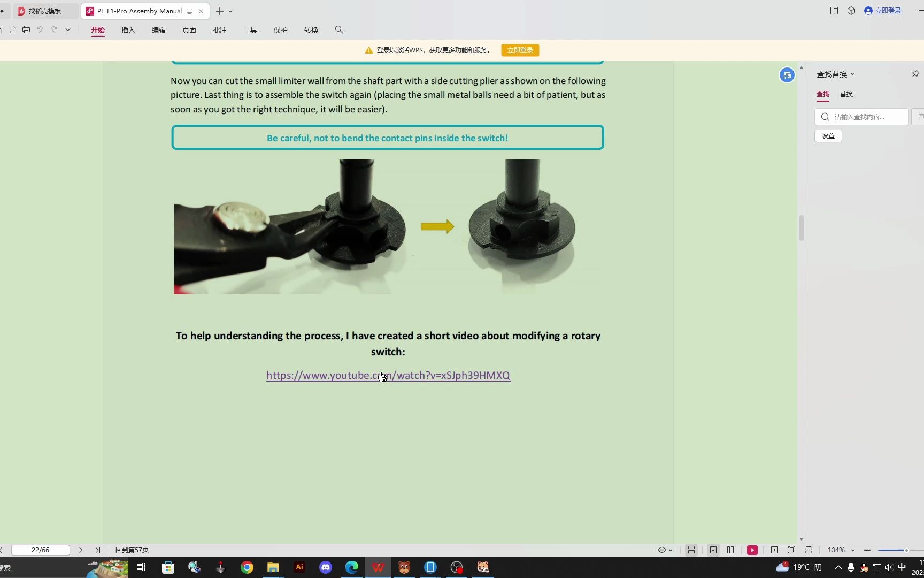The width and height of the screenshot is (924, 578).
Task: Launch Adobe Illustrator from taskbar
Action: (x=299, y=567)
